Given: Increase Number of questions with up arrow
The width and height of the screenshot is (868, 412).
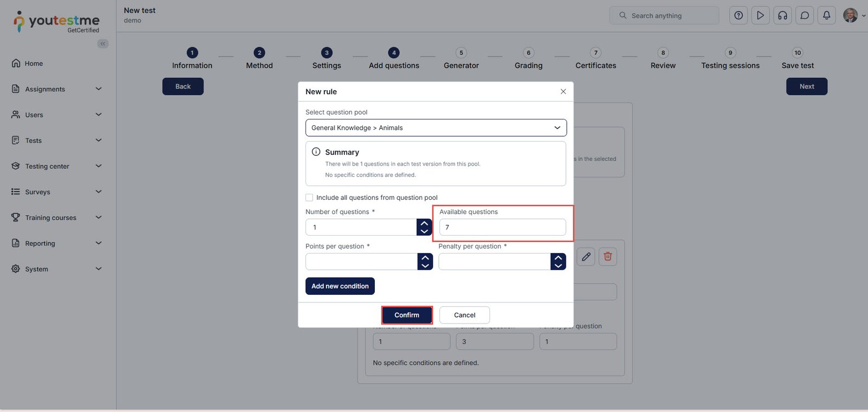Looking at the screenshot, I should pyautogui.click(x=424, y=223).
